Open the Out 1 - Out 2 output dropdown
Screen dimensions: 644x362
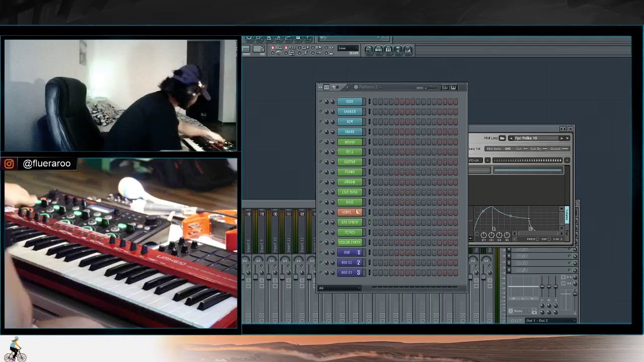[x=550, y=321]
